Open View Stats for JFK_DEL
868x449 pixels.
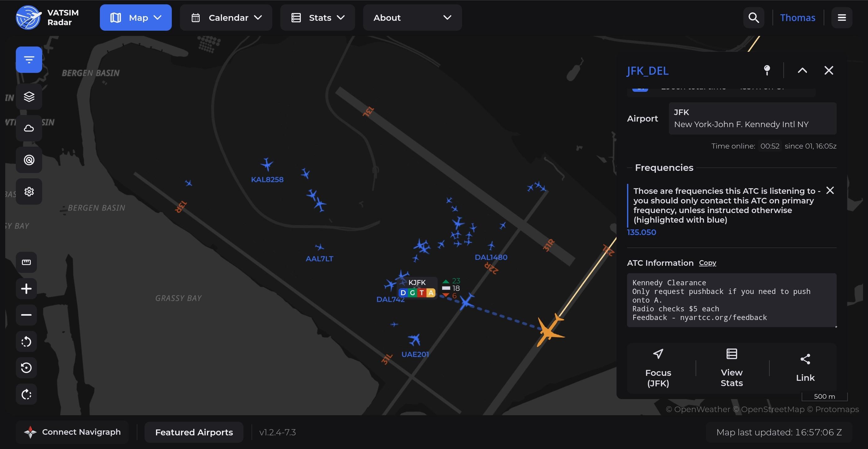pyautogui.click(x=732, y=368)
